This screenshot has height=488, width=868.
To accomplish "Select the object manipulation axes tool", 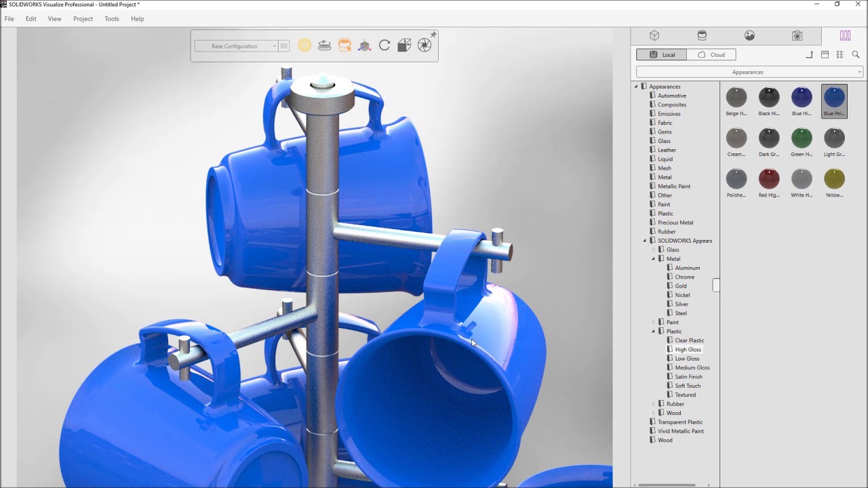I will pyautogui.click(x=365, y=45).
